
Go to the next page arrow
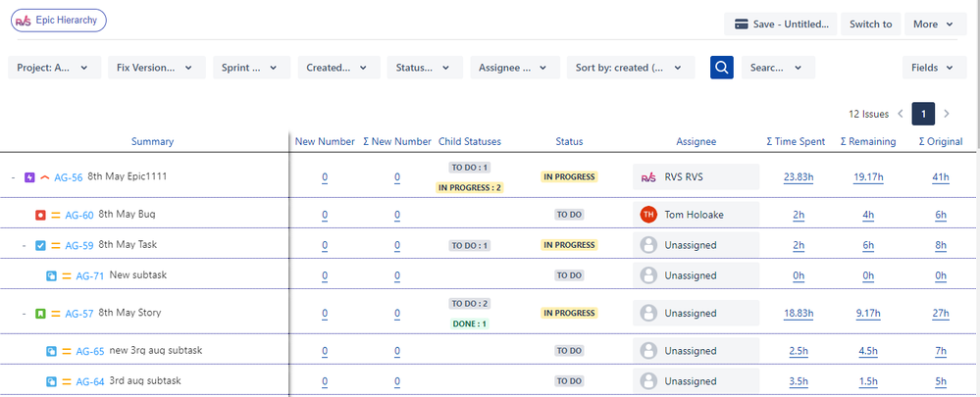pyautogui.click(x=947, y=115)
